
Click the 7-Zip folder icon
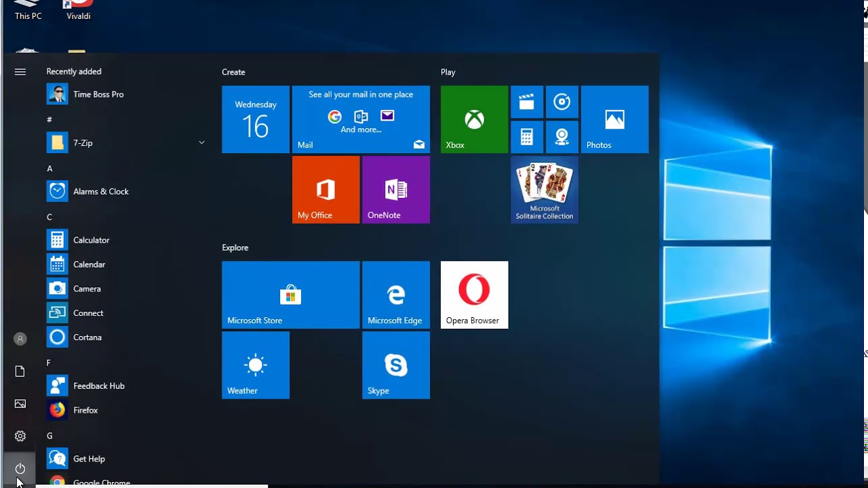(57, 143)
